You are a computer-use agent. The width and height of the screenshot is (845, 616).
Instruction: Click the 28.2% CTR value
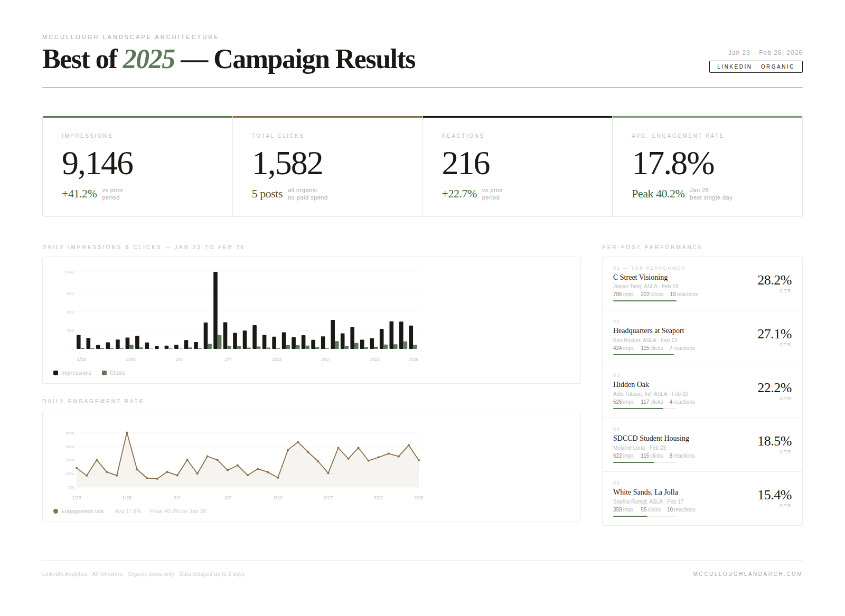(774, 280)
